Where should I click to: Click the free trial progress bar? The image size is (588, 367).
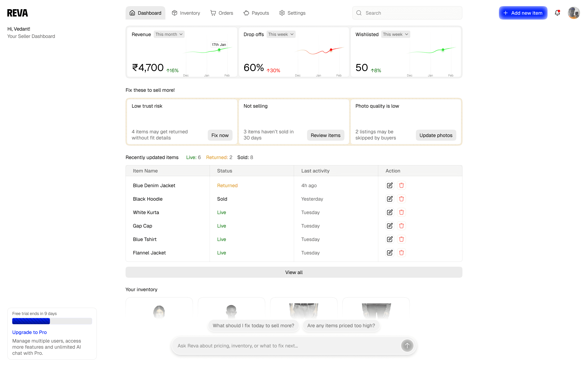(x=52, y=321)
